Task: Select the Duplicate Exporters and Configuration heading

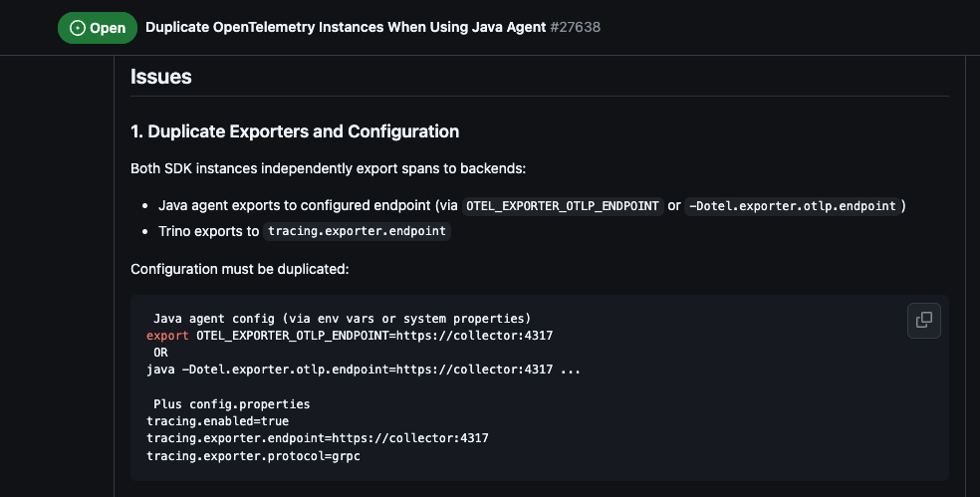Action: 295,131
